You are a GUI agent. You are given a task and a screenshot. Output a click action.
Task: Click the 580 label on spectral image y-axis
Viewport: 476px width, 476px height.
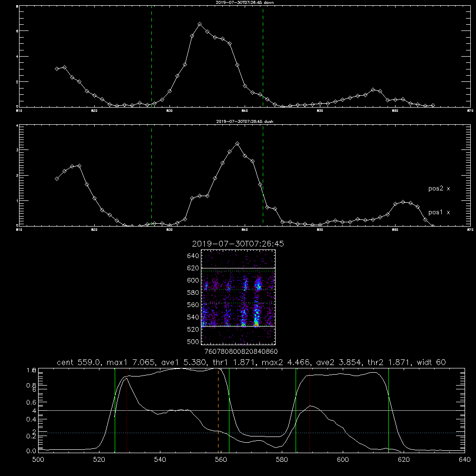coord(193,293)
